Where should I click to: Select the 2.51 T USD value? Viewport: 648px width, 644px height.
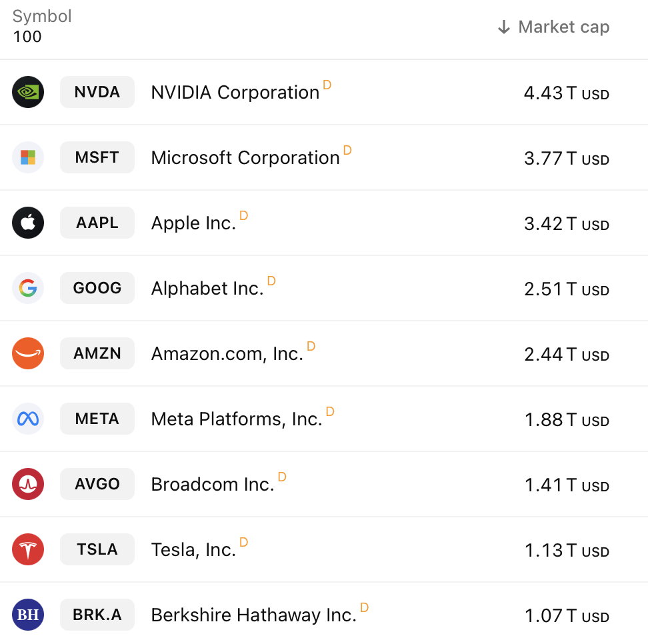(567, 289)
